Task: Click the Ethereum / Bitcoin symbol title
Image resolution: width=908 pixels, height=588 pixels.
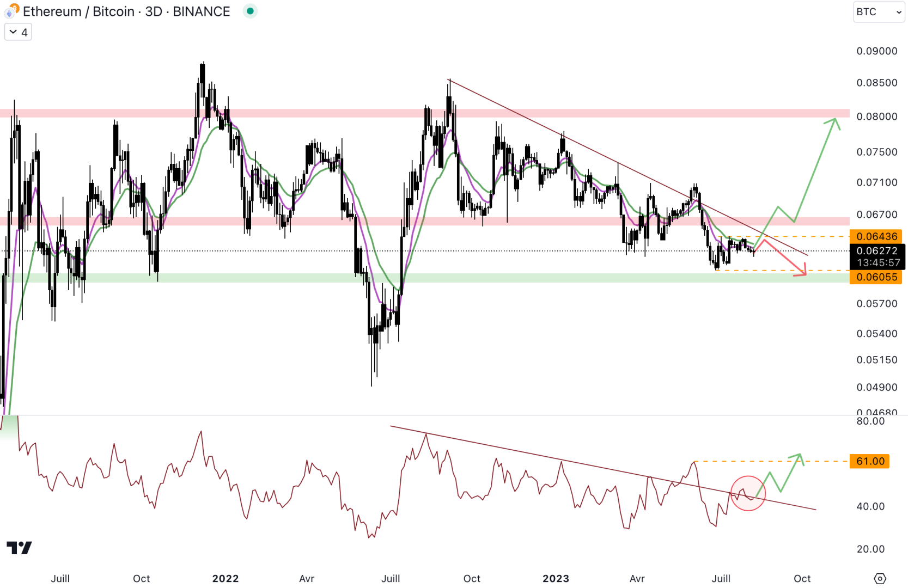Action: pyautogui.click(x=126, y=11)
